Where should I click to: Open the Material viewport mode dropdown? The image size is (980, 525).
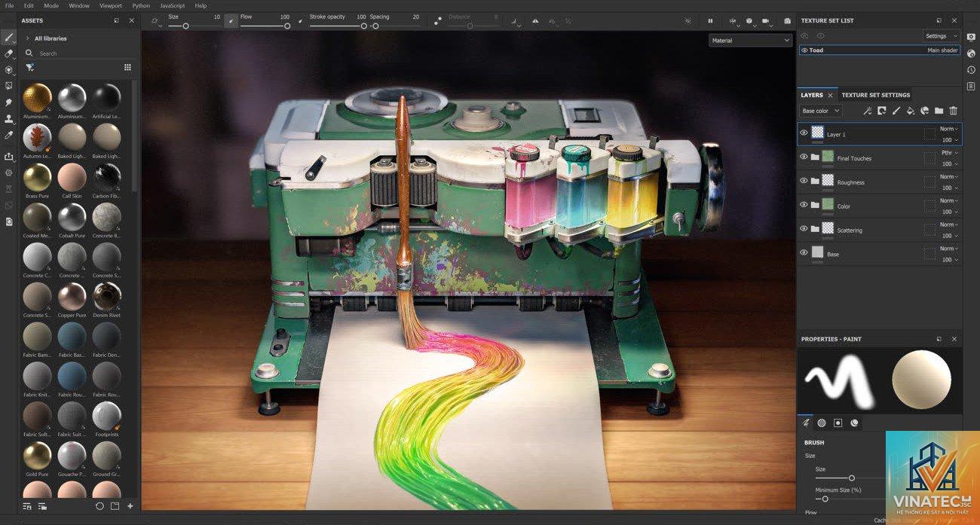click(x=750, y=41)
